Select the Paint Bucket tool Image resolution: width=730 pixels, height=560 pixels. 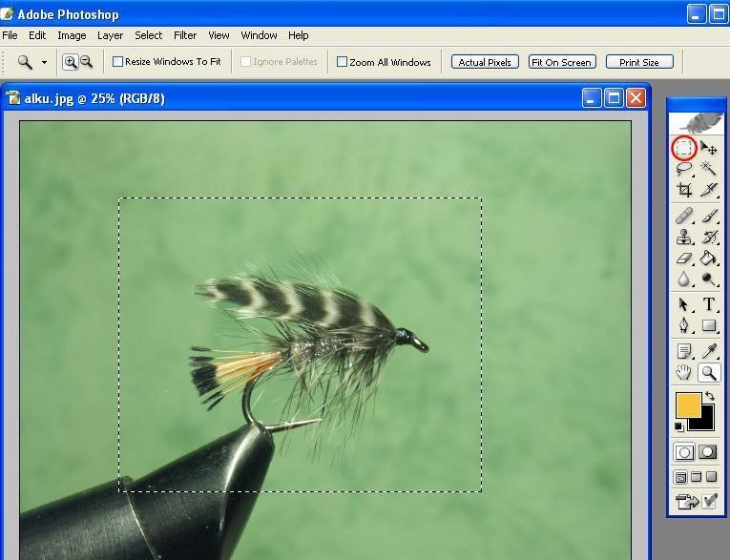708,259
